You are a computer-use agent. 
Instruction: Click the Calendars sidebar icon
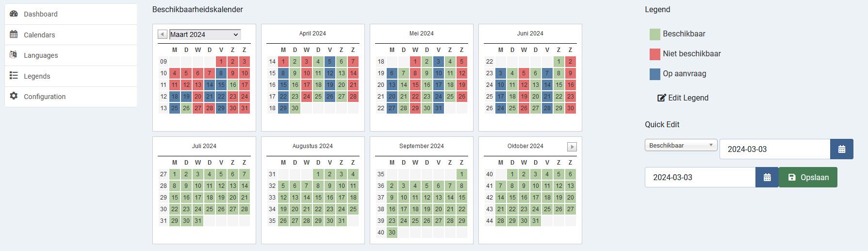click(14, 34)
